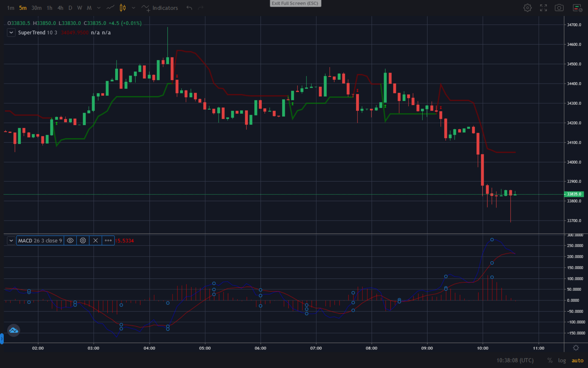Take a chart snapshot with camera icon
The image size is (588, 368).
(x=559, y=8)
